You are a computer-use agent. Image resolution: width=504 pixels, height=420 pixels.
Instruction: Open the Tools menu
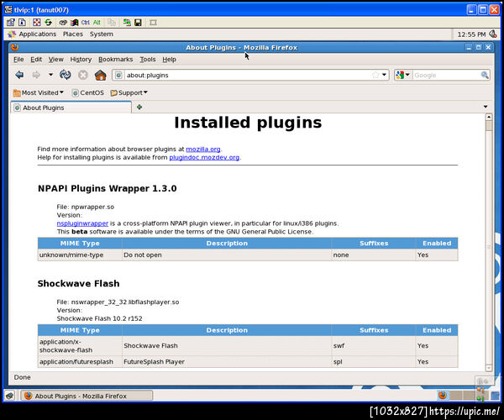pos(148,60)
